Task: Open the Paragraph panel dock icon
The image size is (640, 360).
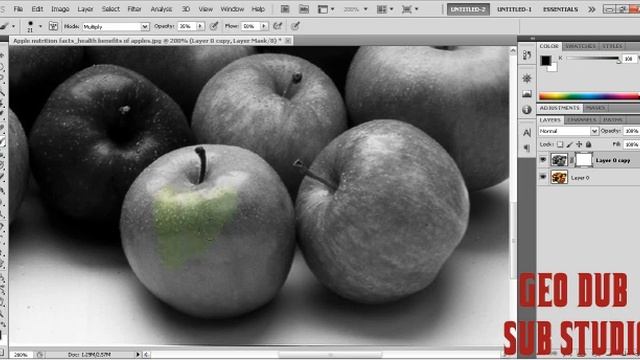Action: 527,148
